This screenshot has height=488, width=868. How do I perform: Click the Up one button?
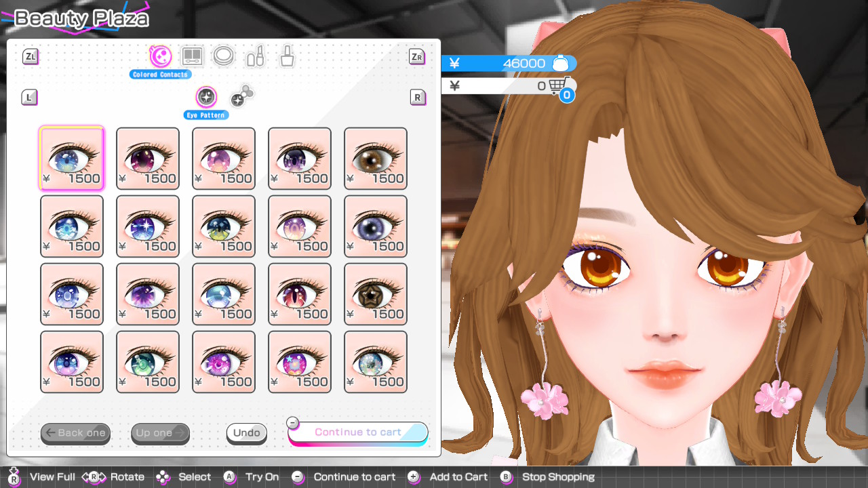(x=160, y=433)
